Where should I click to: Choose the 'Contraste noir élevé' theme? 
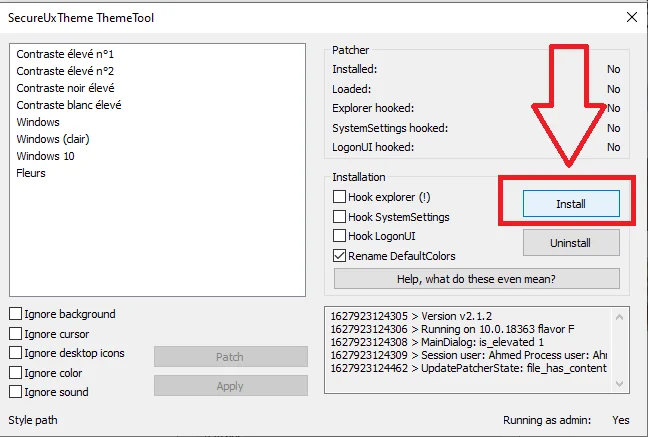tap(66, 88)
